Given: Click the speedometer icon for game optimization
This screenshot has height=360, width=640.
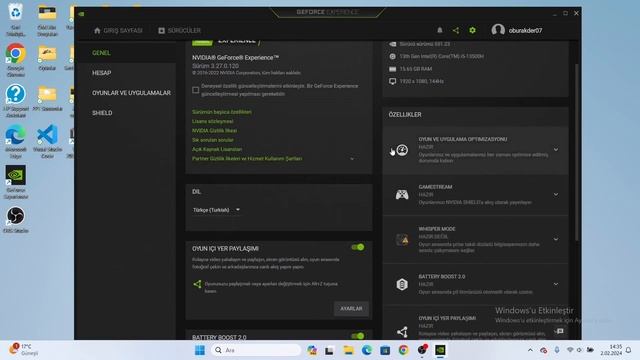Looking at the screenshot, I should [402, 150].
